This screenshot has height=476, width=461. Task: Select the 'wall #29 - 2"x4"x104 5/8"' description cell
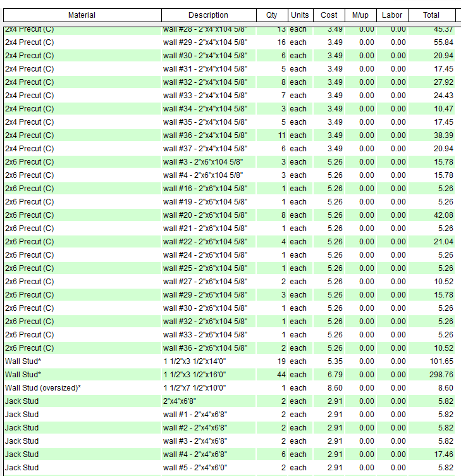[x=209, y=42]
